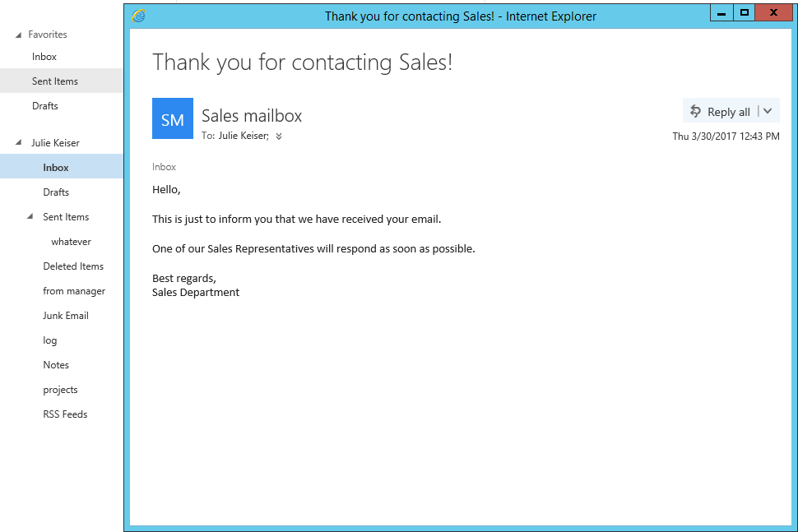Collapse the Julie Keiser mailbox triangle
Viewport: 798px width, 532px height.
pyautogui.click(x=18, y=143)
